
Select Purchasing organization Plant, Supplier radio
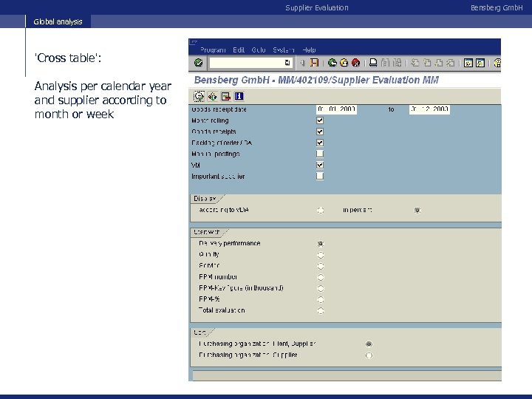point(369,344)
